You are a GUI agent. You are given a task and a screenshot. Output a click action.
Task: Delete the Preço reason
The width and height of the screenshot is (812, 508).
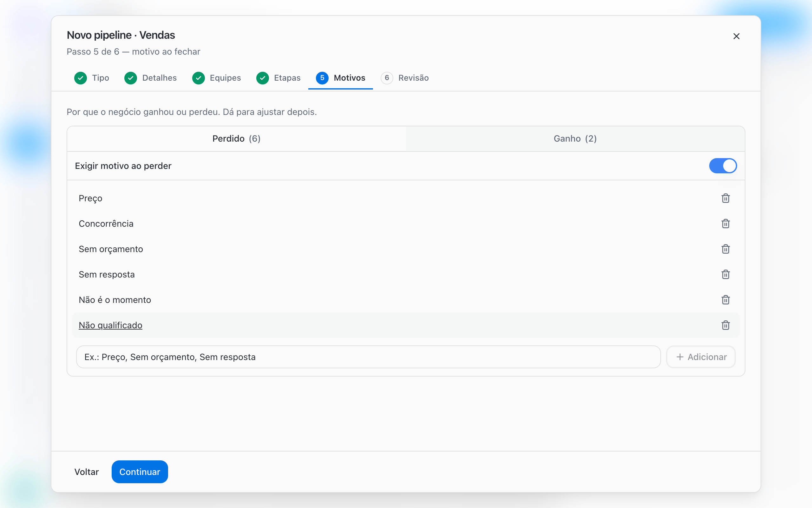click(x=725, y=198)
